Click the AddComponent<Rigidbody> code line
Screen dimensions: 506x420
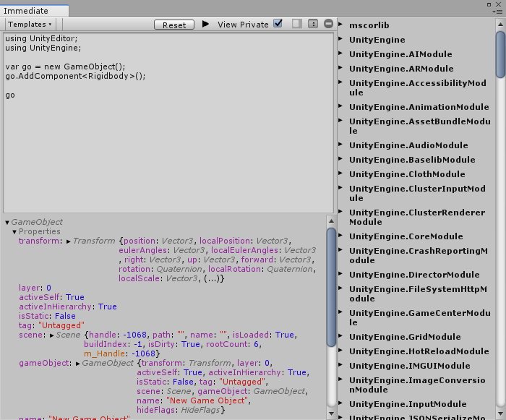click(75, 76)
